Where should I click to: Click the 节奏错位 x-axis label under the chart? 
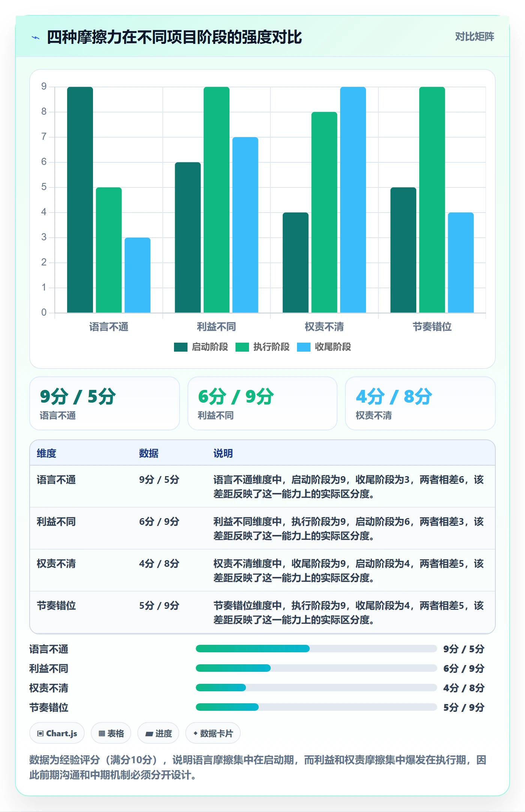pos(432,327)
